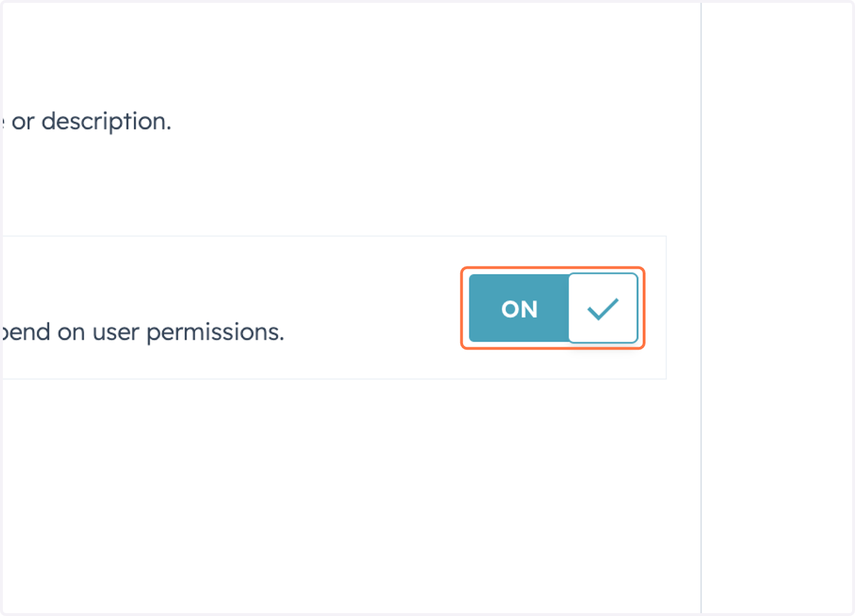The width and height of the screenshot is (855, 616).
Task: Turn off the highlighted ON toggle
Action: 553,308
